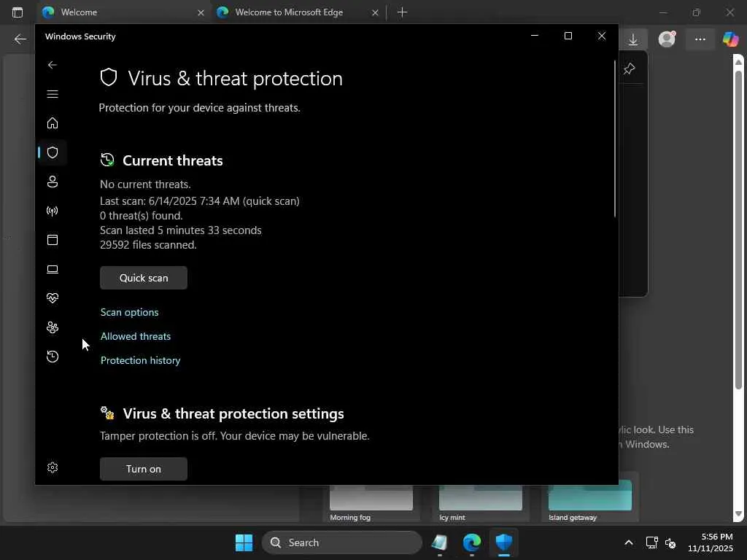Screen dimensions: 747x560
Task: Open Account protection in the sidebar
Action: tap(53, 182)
